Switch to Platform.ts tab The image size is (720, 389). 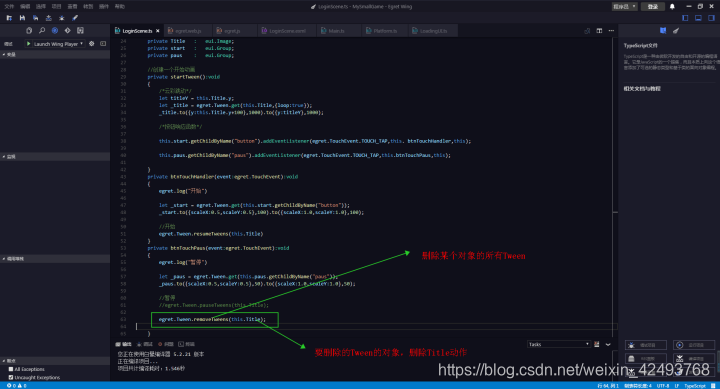click(x=384, y=31)
